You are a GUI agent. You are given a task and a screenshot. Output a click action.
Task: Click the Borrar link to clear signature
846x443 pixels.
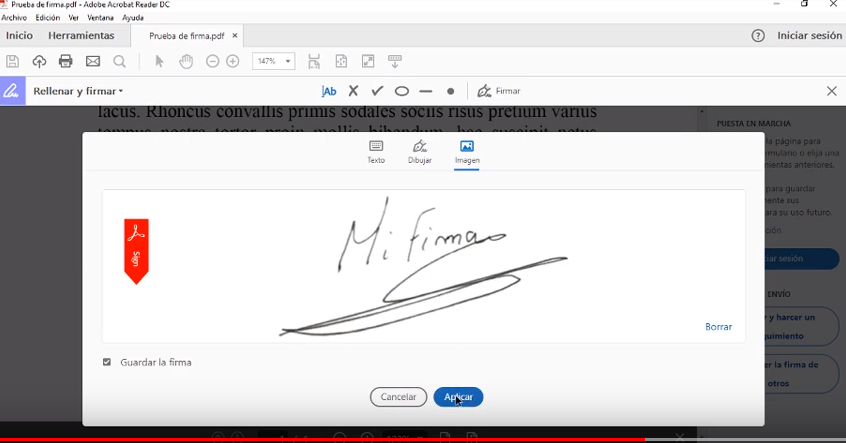pos(718,327)
